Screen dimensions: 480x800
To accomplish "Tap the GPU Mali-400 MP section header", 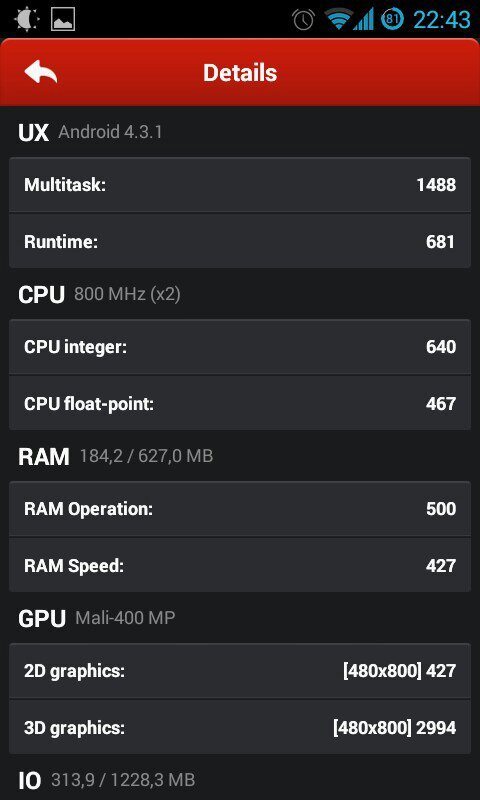I will click(96, 618).
